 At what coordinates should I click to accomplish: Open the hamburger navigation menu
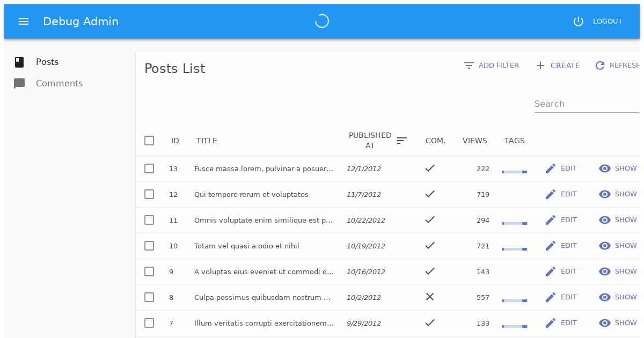pyautogui.click(x=23, y=21)
